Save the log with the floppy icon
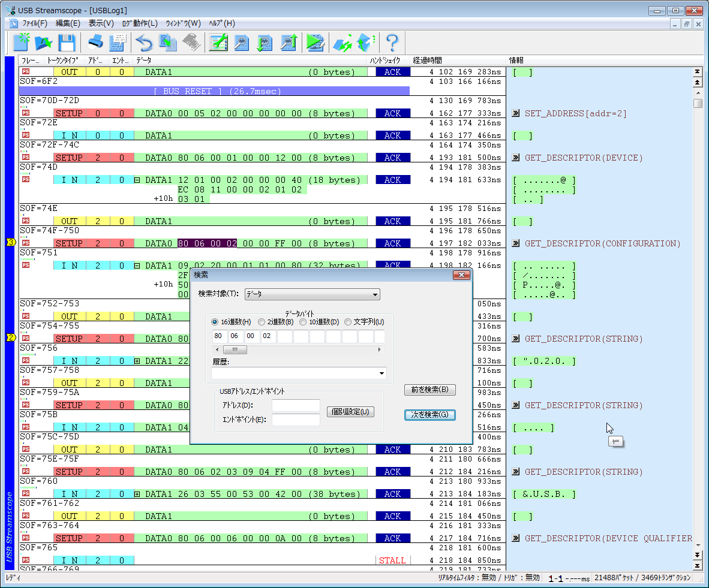This screenshot has height=588, width=709. point(67,43)
